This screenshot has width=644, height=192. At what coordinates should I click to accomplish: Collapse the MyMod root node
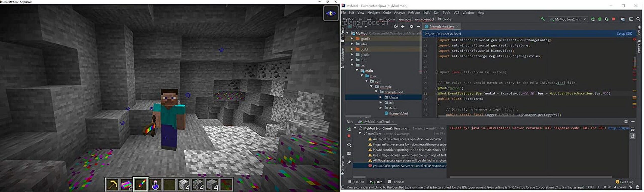pyautogui.click(x=348, y=33)
